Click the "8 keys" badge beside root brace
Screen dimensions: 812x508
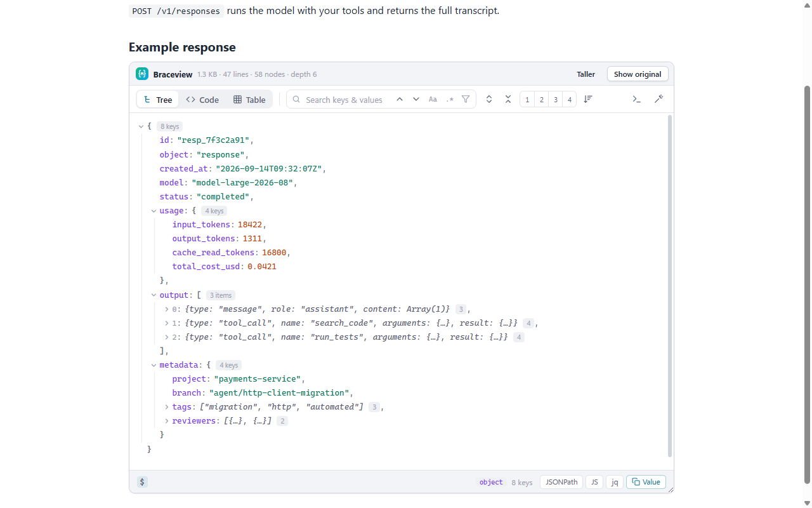pyautogui.click(x=169, y=126)
